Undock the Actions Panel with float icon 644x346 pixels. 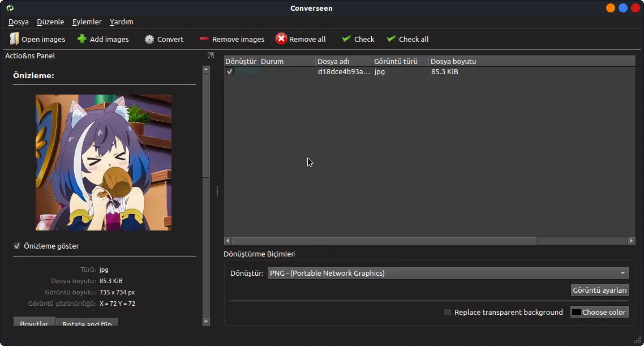211,55
